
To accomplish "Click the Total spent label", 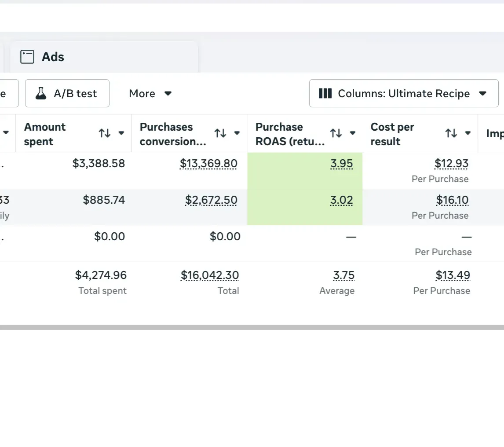I will click(102, 291).
